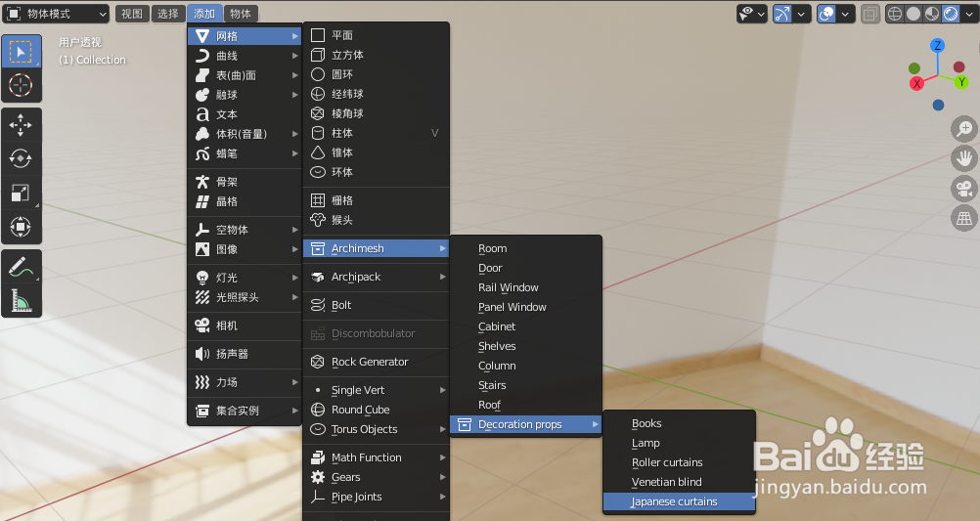Create an Archimesh Door

525,268
